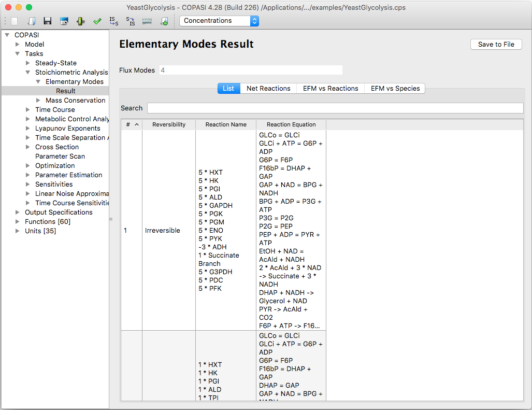The width and height of the screenshot is (532, 410).
Task: Sort by Reversibility column header
Action: (x=169, y=124)
